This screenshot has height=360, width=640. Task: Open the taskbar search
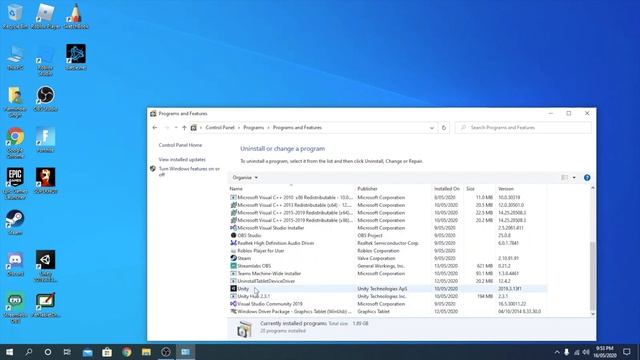pyautogui.click(x=29, y=352)
